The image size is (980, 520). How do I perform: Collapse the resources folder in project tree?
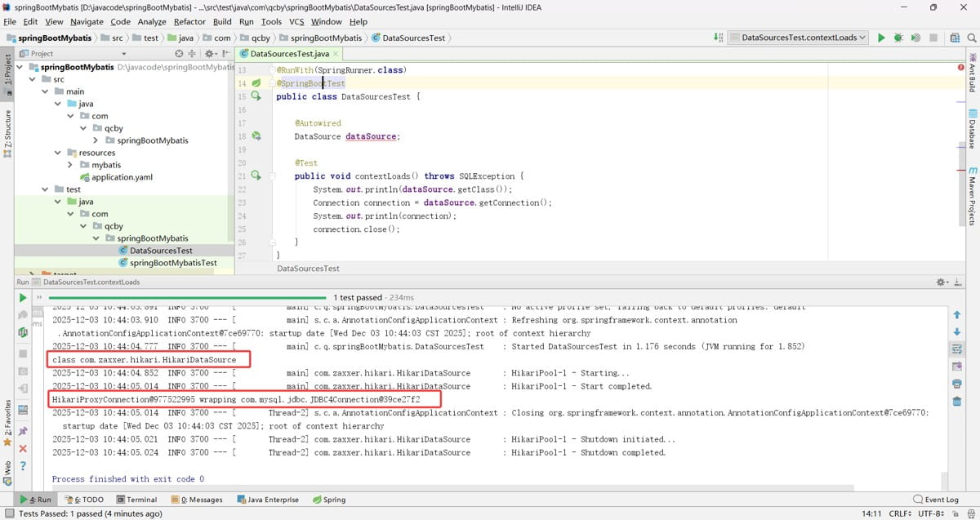(58, 153)
